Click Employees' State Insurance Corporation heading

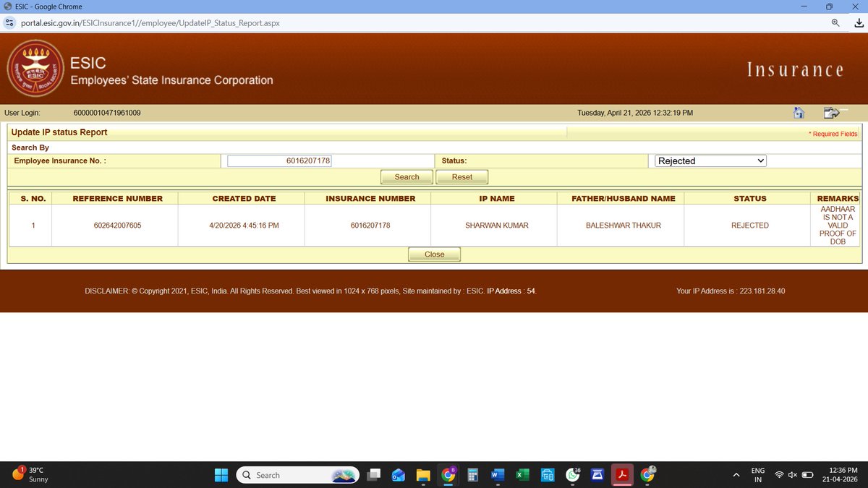coord(171,80)
